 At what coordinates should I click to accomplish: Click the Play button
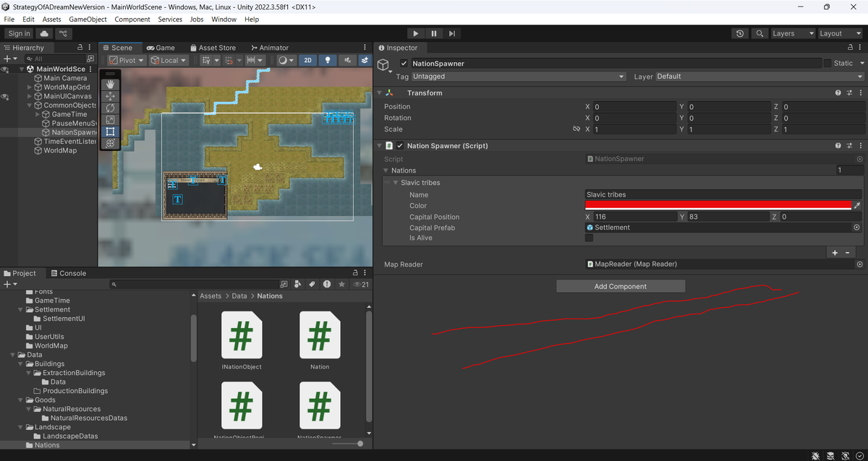[x=415, y=33]
